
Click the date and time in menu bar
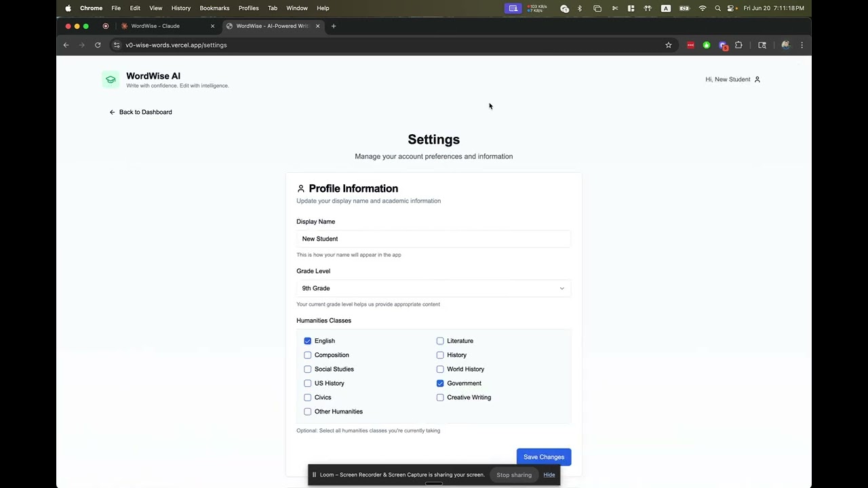pos(774,8)
